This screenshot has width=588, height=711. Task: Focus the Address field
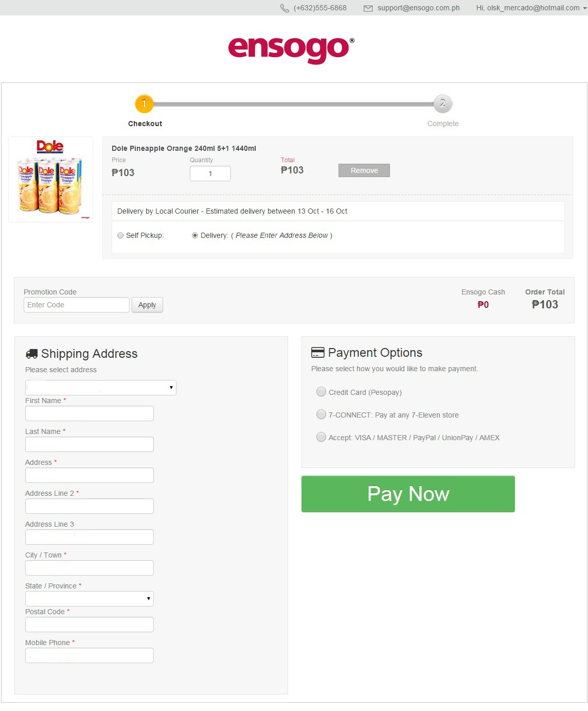[x=90, y=475]
